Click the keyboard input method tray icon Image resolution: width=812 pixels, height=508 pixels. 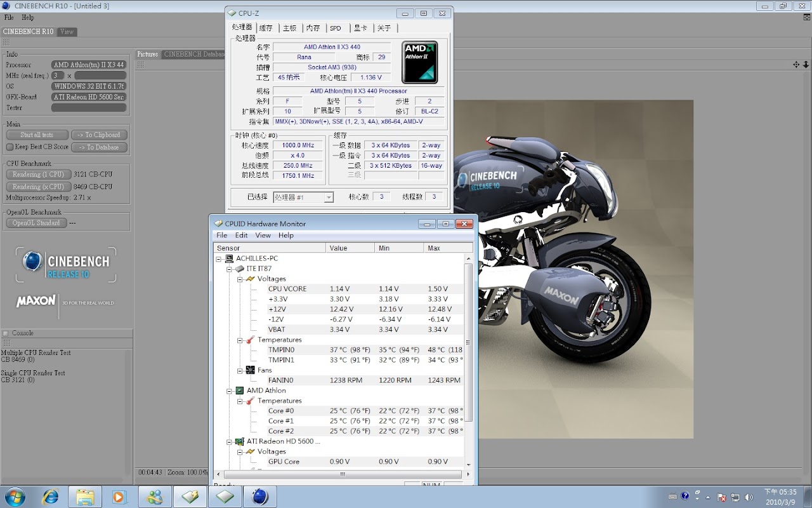pos(673,497)
